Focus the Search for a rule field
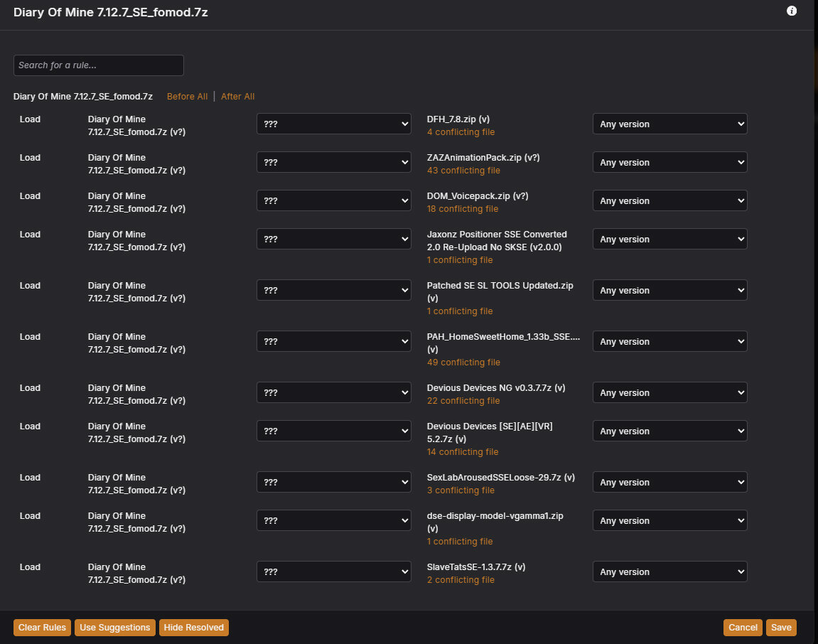This screenshot has width=818, height=644. (99, 65)
